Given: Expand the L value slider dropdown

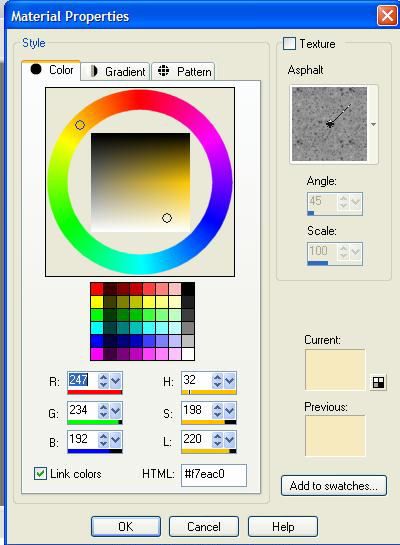Looking at the screenshot, I should (x=229, y=440).
